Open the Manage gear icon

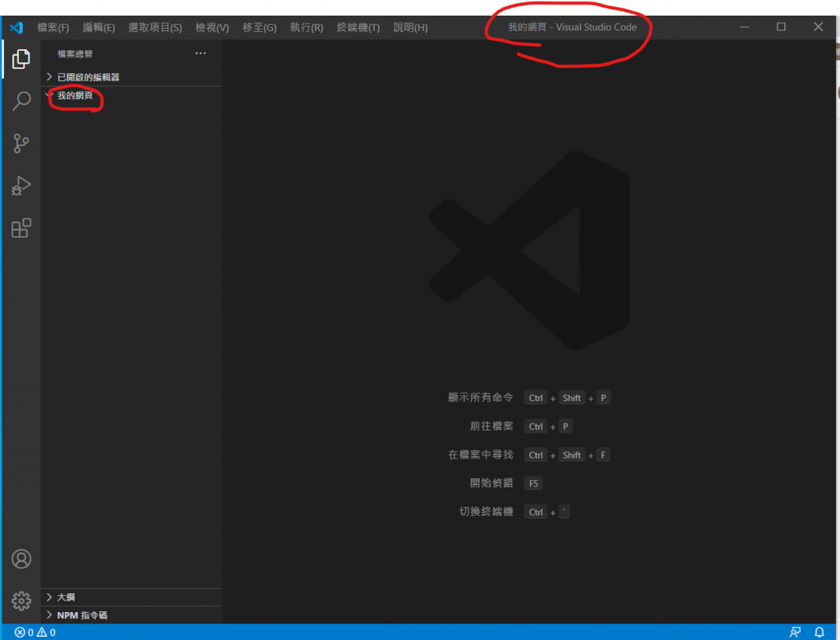(x=21, y=601)
